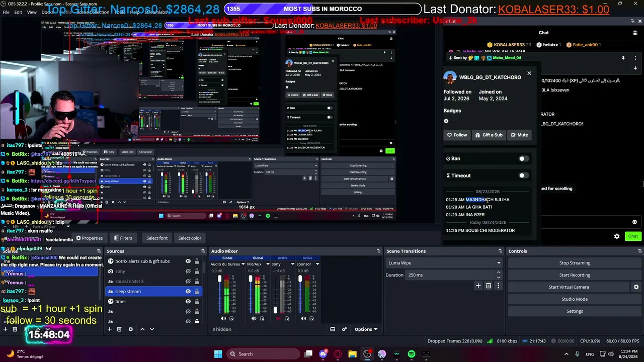644x362 pixels.
Task: Expand Audio du bureau channel dropdown
Action: [244, 264]
